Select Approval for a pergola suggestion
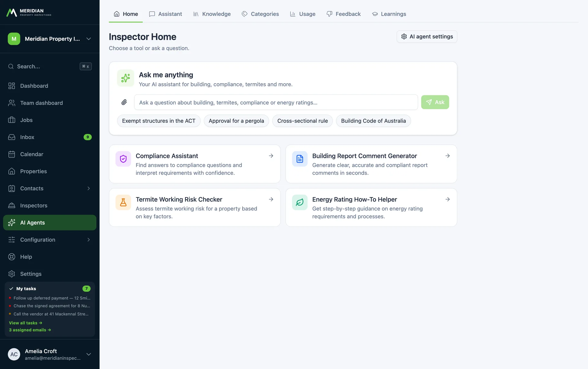The width and height of the screenshot is (588, 369). pyautogui.click(x=236, y=121)
